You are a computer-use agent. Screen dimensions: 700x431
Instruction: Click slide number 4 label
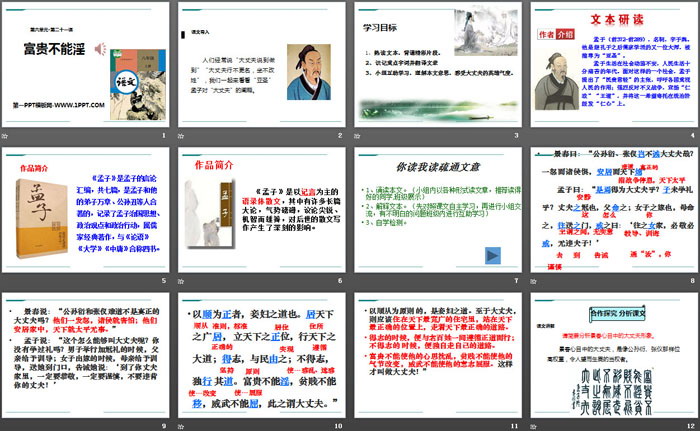(693, 135)
